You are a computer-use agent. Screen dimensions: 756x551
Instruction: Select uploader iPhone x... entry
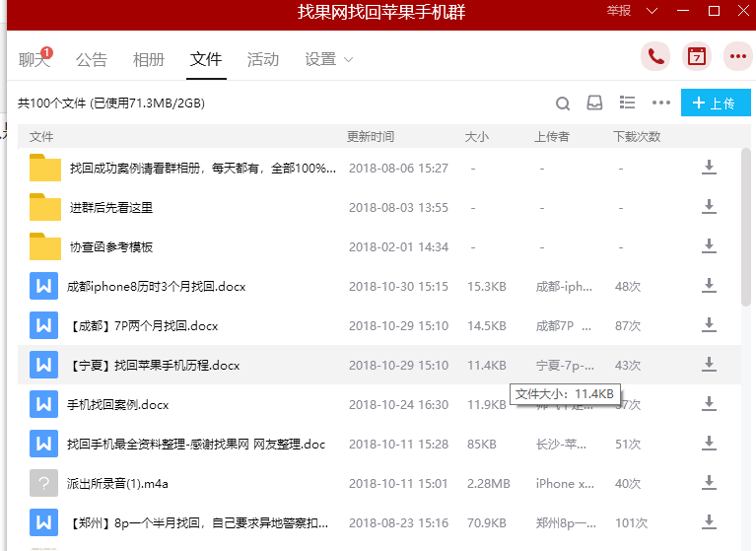(x=565, y=484)
